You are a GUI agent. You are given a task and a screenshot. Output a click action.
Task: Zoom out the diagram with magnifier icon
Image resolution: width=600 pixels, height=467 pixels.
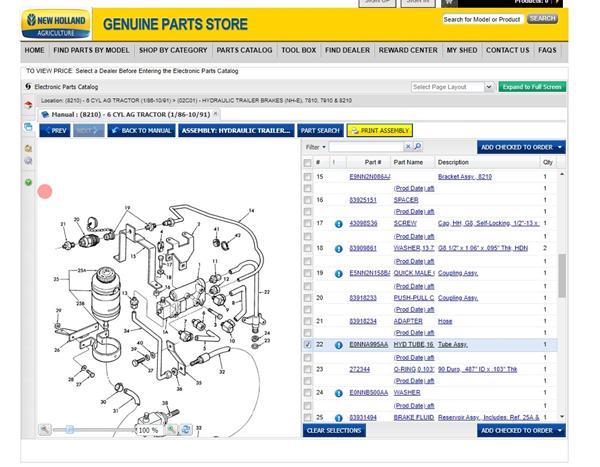[45, 429]
